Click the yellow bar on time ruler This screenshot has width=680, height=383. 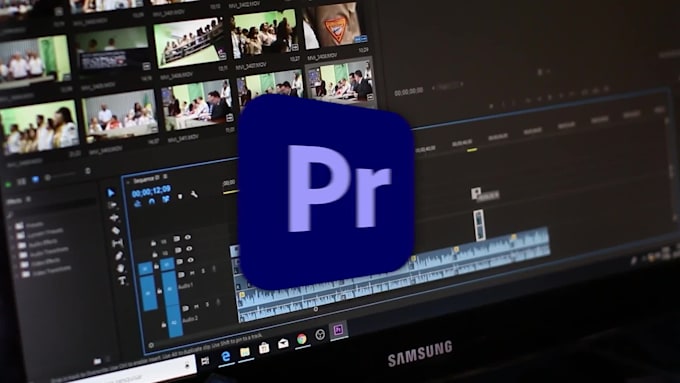472,150
